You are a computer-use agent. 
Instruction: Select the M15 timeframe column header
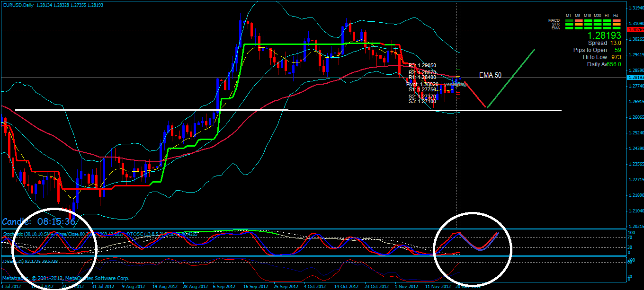(588, 16)
